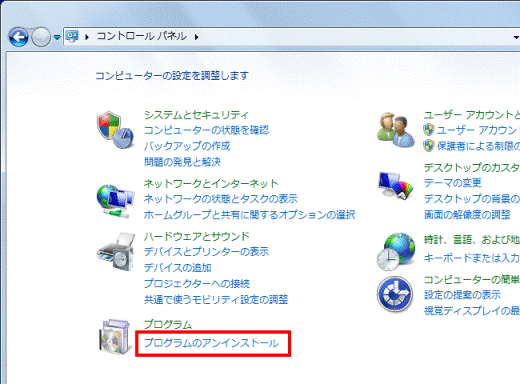Click the Back navigation arrow button

coord(19,37)
